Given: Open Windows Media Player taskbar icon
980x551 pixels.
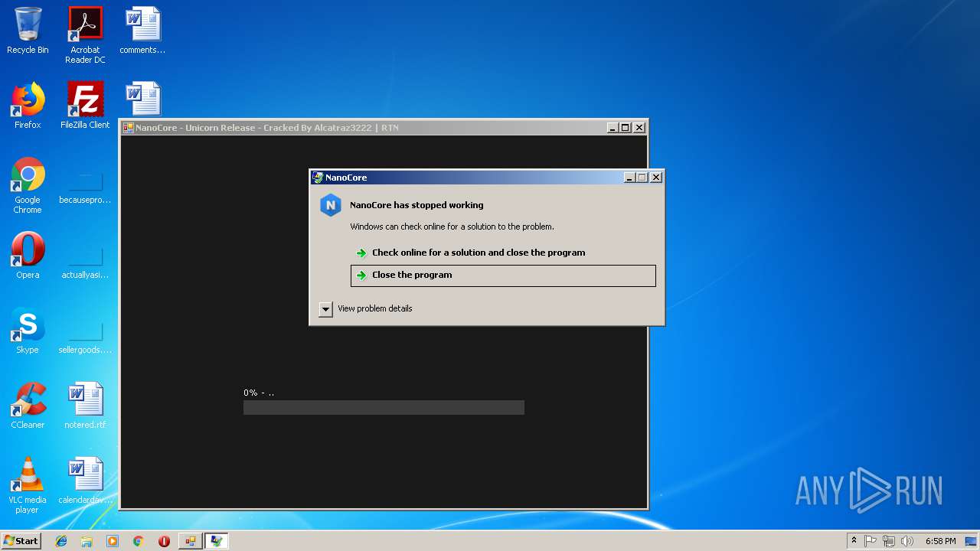Looking at the screenshot, I should (x=113, y=541).
